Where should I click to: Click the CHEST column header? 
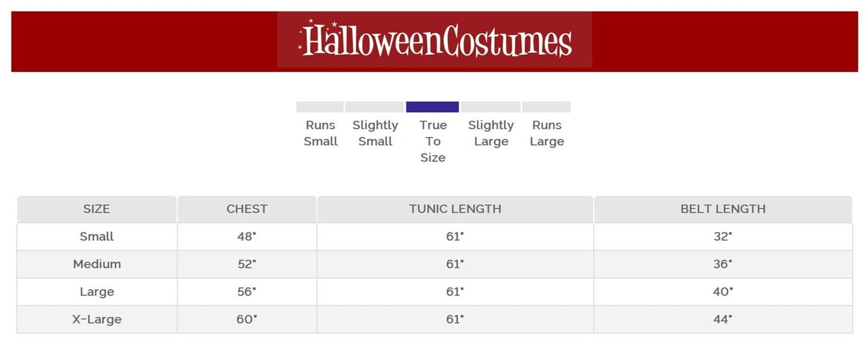point(247,209)
